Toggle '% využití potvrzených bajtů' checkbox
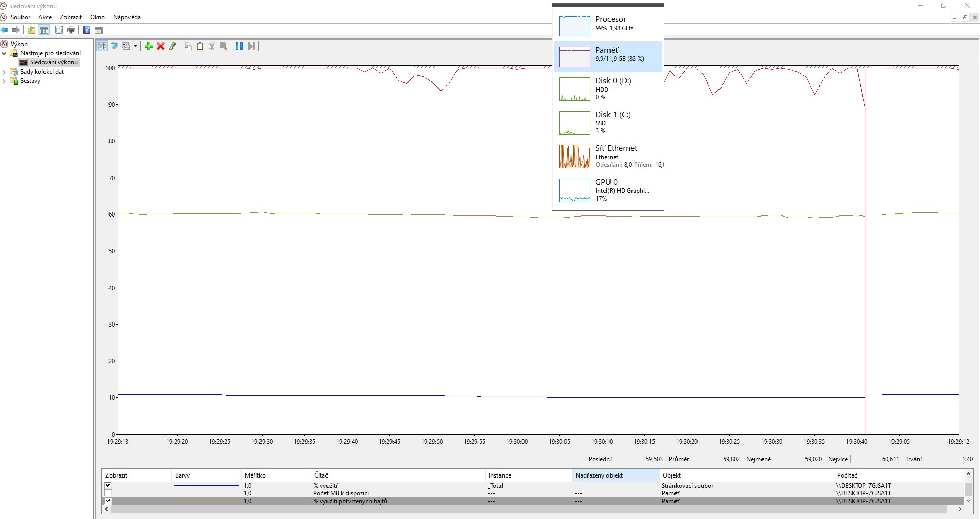The image size is (980, 519). tap(108, 501)
